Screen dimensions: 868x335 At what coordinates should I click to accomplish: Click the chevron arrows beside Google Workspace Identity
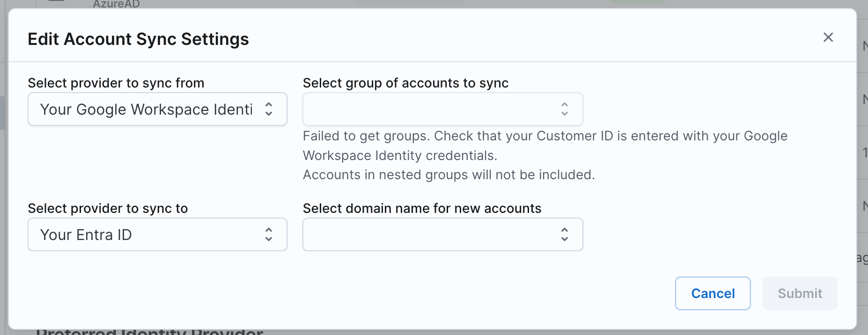tap(269, 109)
